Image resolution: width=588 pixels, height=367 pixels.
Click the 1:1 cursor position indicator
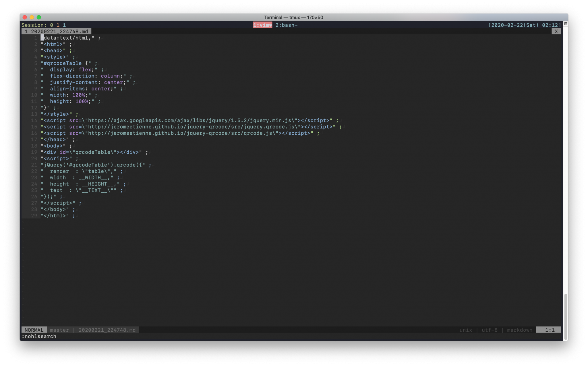[x=549, y=330]
